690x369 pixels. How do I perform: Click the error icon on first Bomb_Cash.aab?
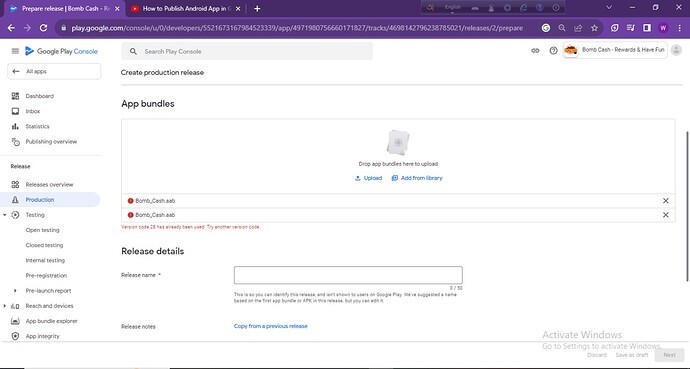point(130,201)
